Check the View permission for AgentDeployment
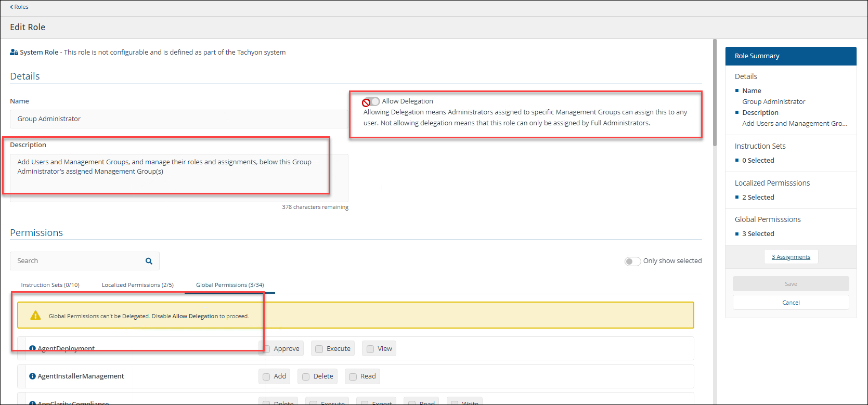This screenshot has height=405, width=868. tap(370, 349)
